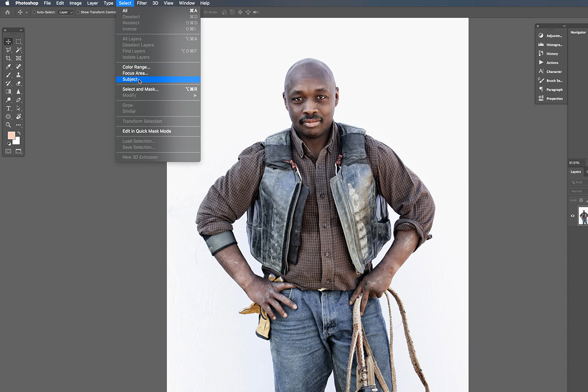588x392 pixels.
Task: Select the Gradient tool
Action: coord(8,92)
